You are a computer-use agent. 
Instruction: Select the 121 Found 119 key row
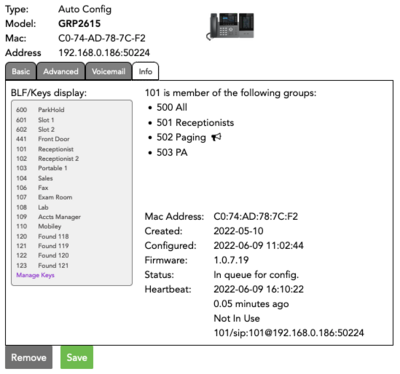tap(42, 246)
